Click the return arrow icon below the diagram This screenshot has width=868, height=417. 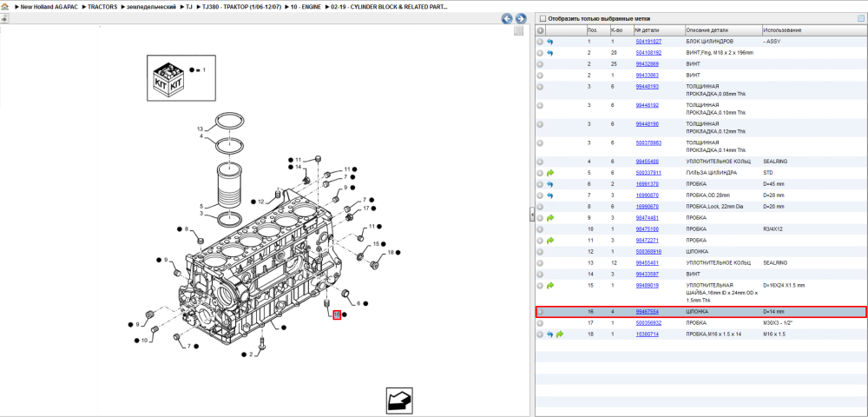click(x=399, y=400)
